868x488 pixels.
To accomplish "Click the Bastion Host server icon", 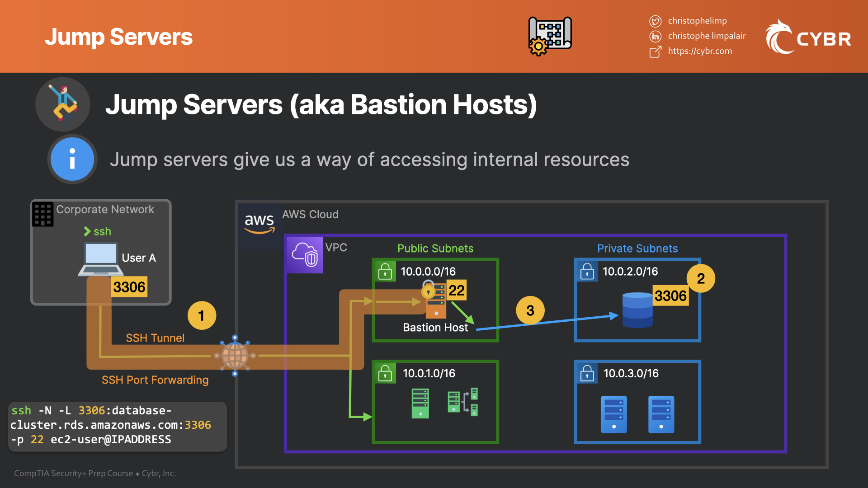I will pos(436,302).
